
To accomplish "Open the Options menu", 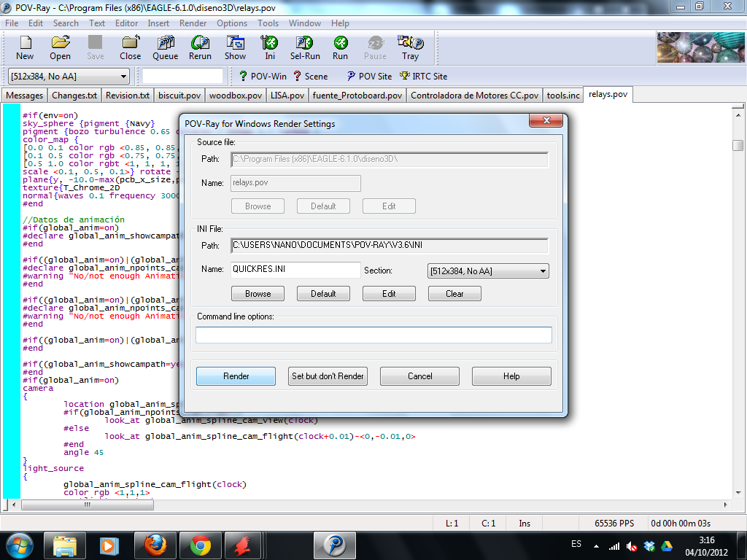I will pyautogui.click(x=232, y=23).
